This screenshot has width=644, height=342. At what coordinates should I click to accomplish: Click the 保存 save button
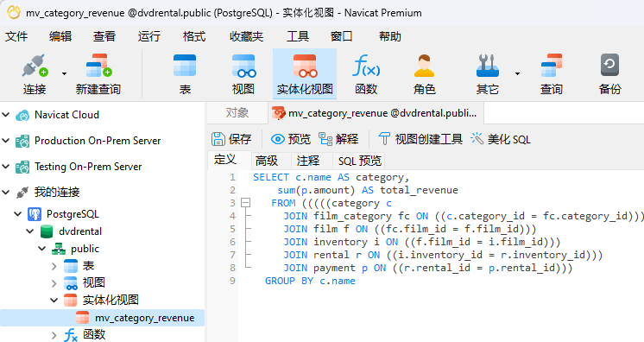pos(231,139)
